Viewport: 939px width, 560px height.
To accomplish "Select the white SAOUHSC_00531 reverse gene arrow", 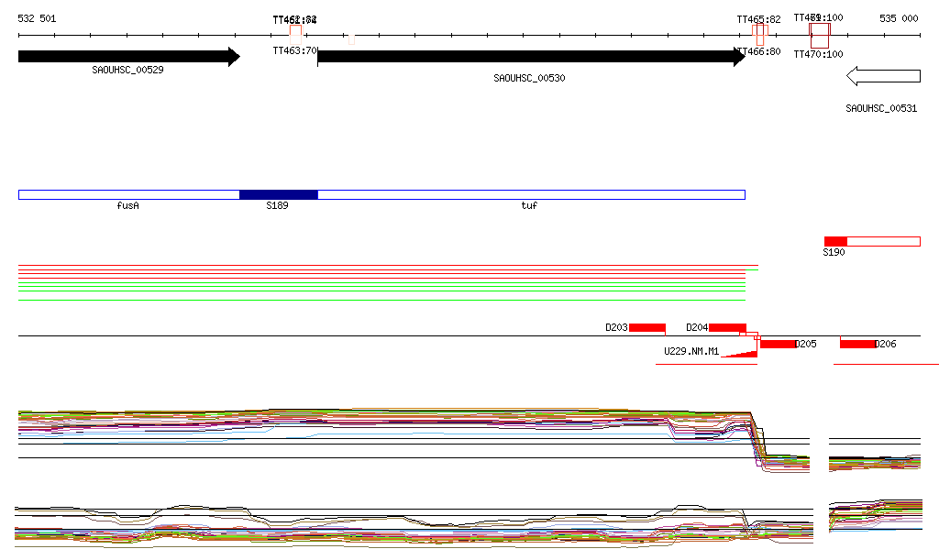I will click(x=883, y=75).
